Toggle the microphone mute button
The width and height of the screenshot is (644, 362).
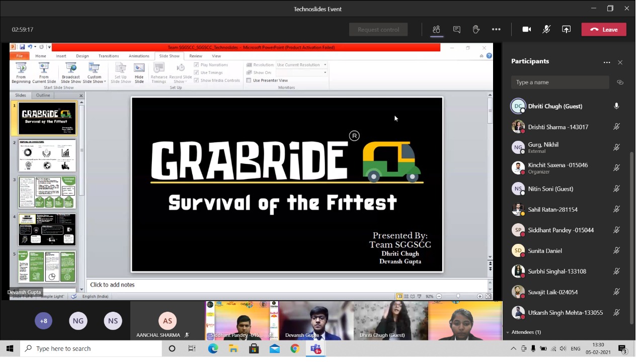tap(546, 30)
